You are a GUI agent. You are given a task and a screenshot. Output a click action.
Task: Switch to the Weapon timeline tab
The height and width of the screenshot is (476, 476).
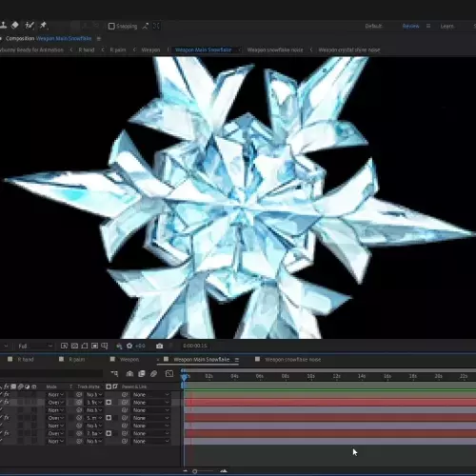pos(129,359)
